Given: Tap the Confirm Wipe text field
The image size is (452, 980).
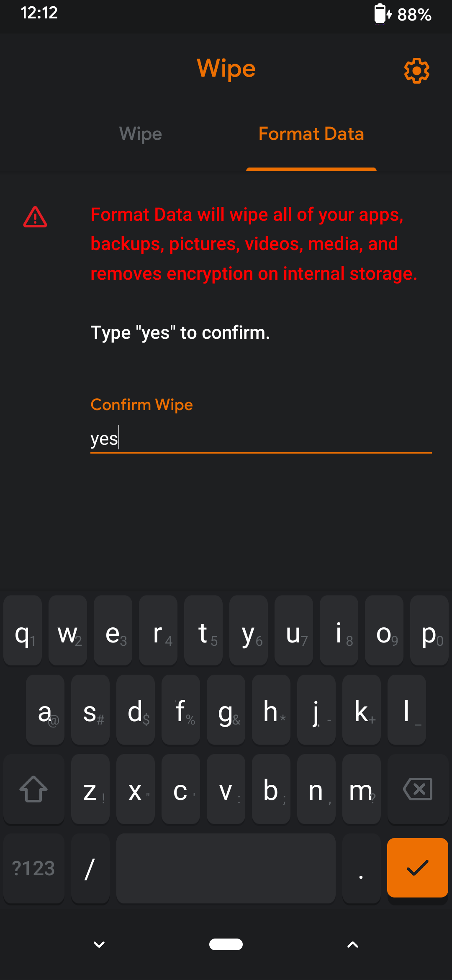Looking at the screenshot, I should [x=261, y=439].
